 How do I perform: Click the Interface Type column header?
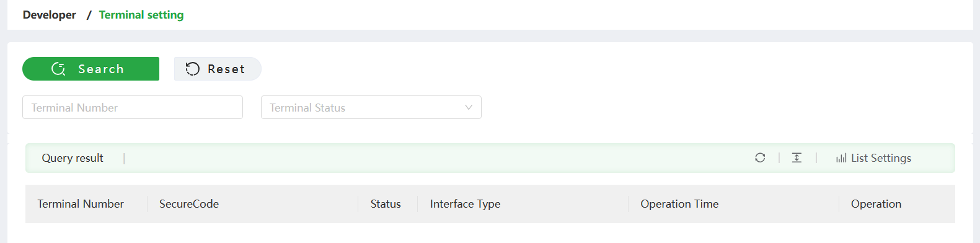click(x=466, y=204)
